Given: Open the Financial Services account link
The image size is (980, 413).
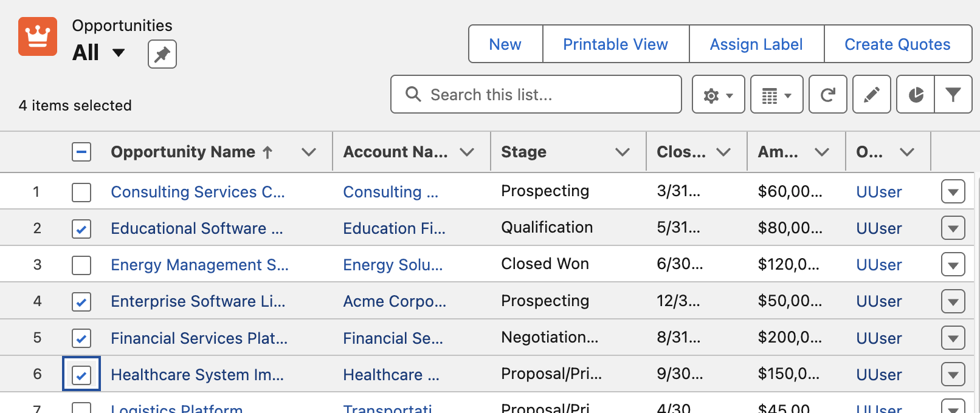Looking at the screenshot, I should 393,338.
